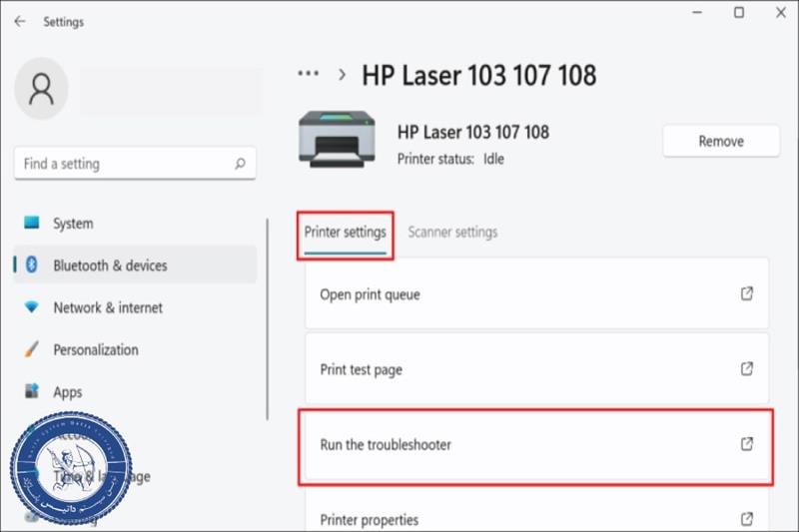Viewport: 799px width, 532px height.
Task: Open System settings category
Action: pyautogui.click(x=135, y=223)
